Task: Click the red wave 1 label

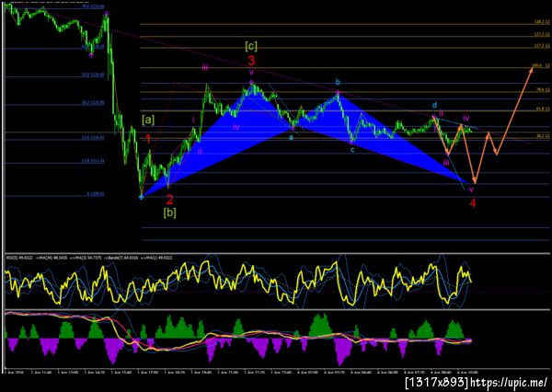Action: click(x=148, y=139)
